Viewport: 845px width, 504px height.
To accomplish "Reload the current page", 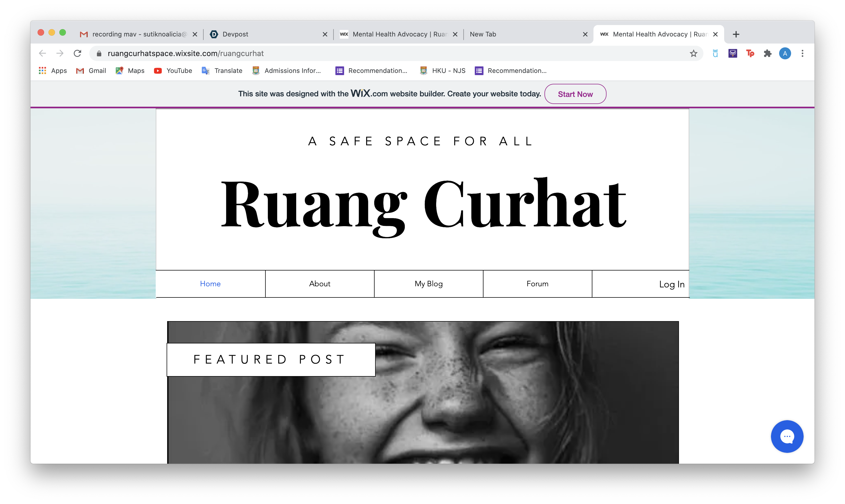I will (77, 54).
